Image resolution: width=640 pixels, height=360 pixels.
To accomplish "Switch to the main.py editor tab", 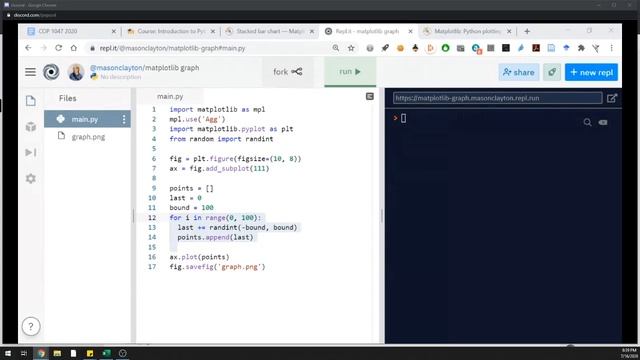I will 170,96.
